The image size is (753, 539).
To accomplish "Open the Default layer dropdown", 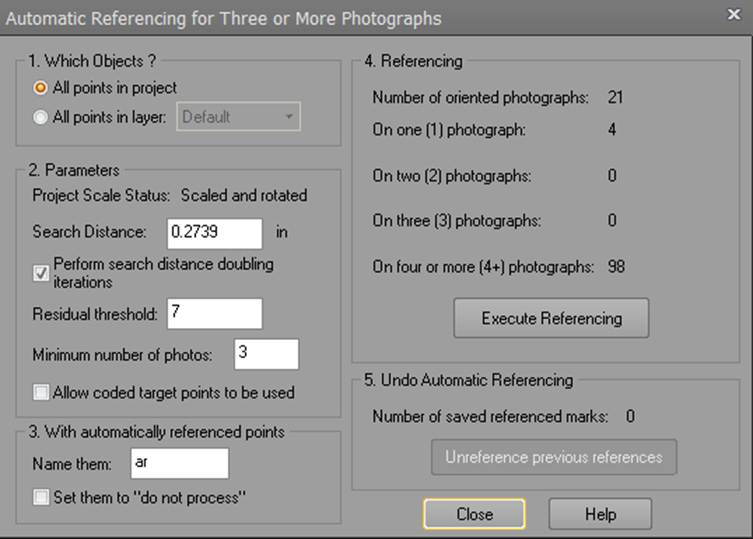I will tap(239, 117).
